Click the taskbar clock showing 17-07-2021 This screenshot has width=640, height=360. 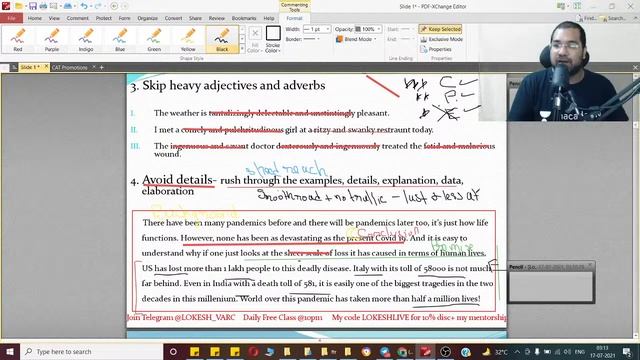(602, 351)
